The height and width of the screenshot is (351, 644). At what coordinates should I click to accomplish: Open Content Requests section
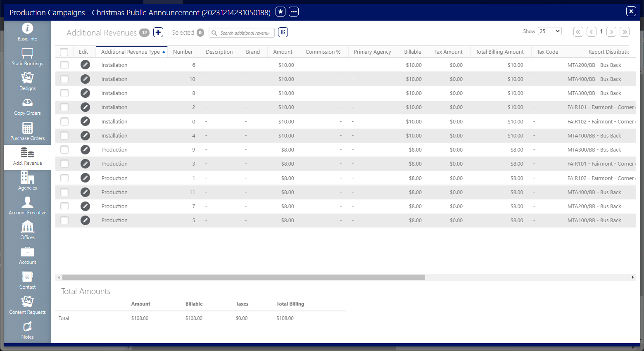click(27, 306)
